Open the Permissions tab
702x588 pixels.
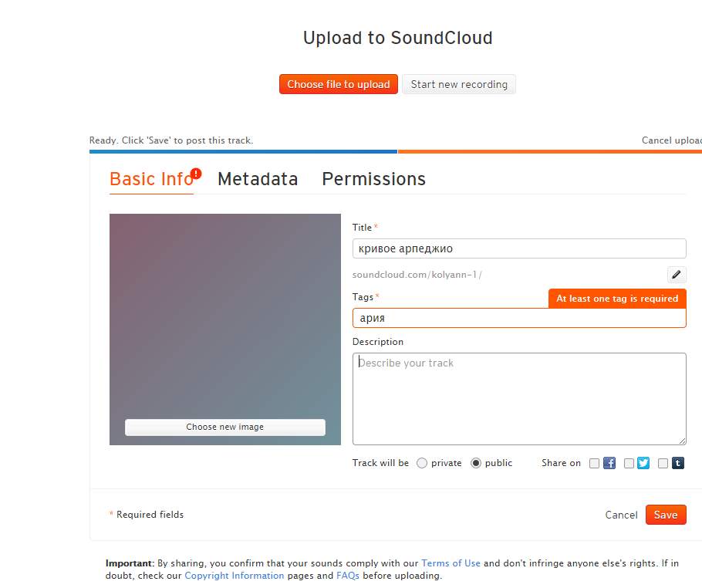click(374, 179)
